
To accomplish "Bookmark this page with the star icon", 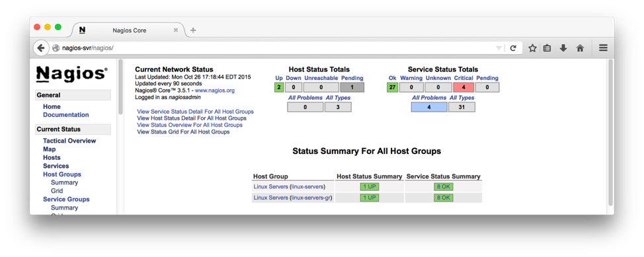I will click(532, 48).
